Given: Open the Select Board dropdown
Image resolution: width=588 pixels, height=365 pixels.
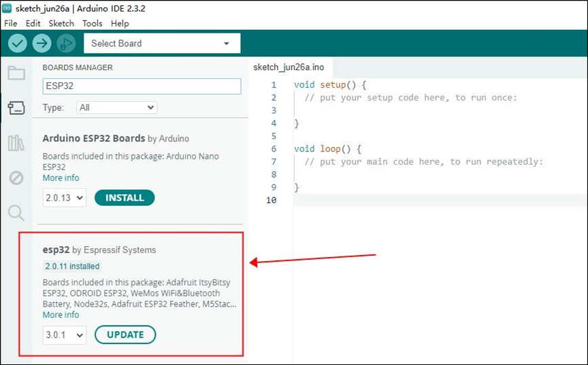Looking at the screenshot, I should [x=162, y=44].
